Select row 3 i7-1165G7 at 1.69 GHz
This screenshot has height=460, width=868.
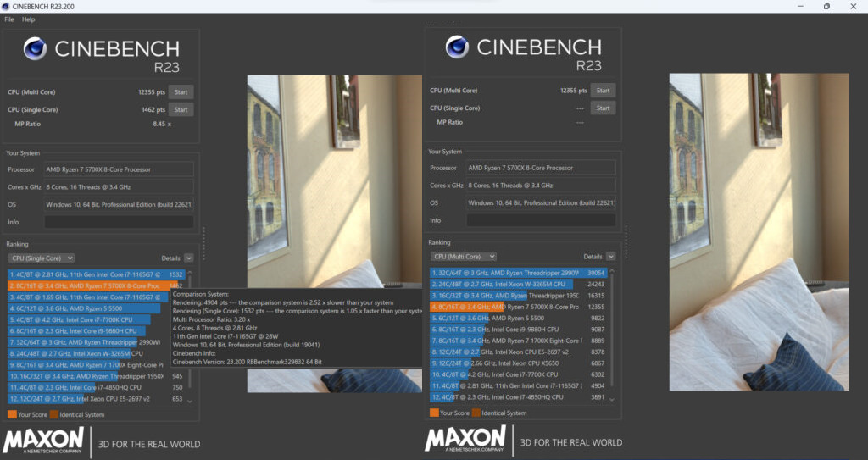pos(96,297)
